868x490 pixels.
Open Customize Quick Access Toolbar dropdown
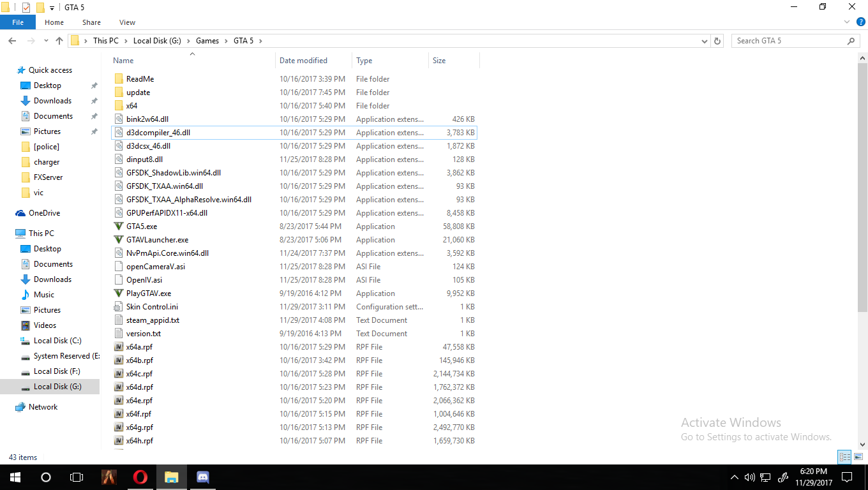tap(52, 8)
